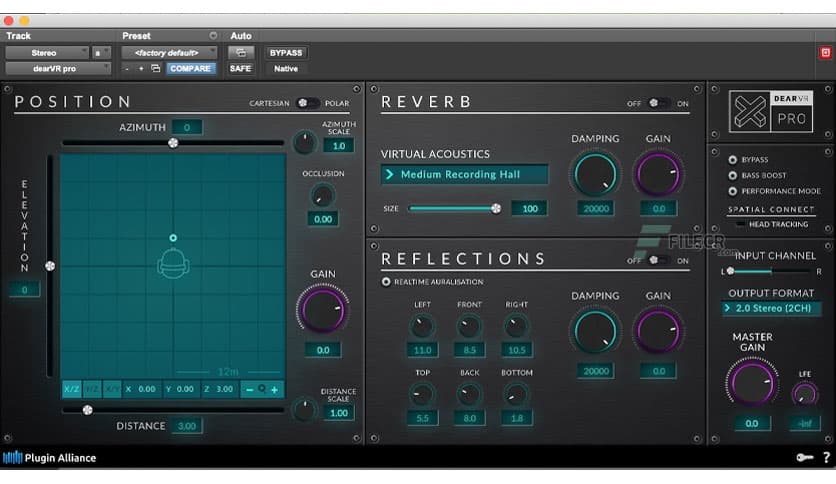Screen dimensions: 836x484
Task: Click the dearVR PRO logo
Action: [770, 111]
